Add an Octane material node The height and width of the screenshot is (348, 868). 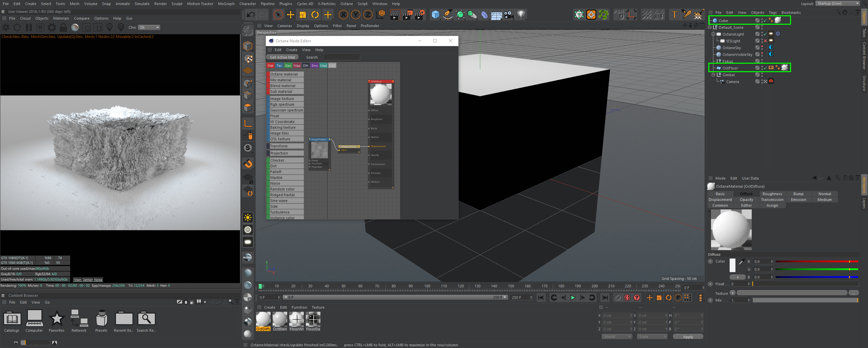pos(285,74)
